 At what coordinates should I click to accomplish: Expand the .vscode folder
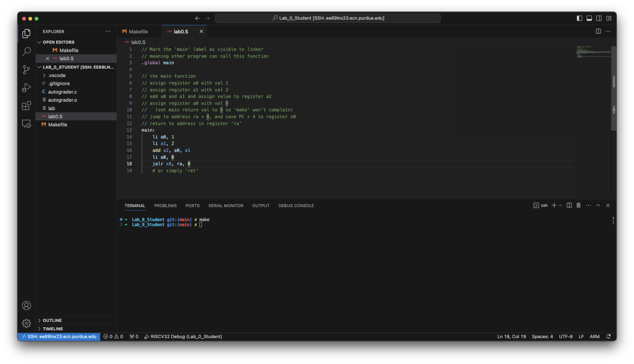[x=76, y=75]
